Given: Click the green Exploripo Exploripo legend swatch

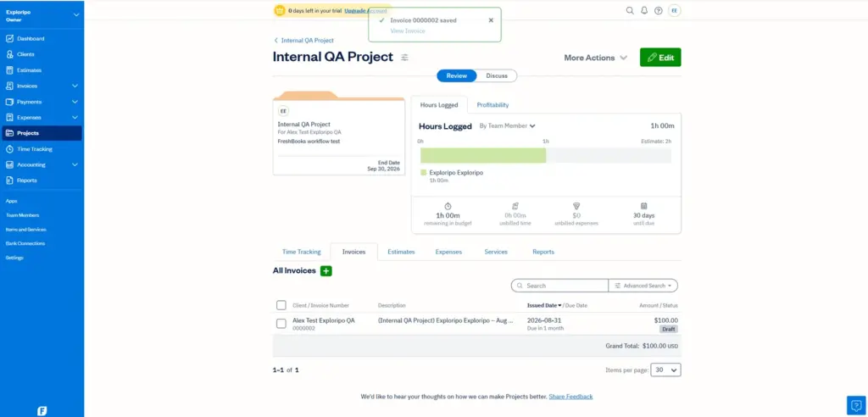Looking at the screenshot, I should point(424,173).
